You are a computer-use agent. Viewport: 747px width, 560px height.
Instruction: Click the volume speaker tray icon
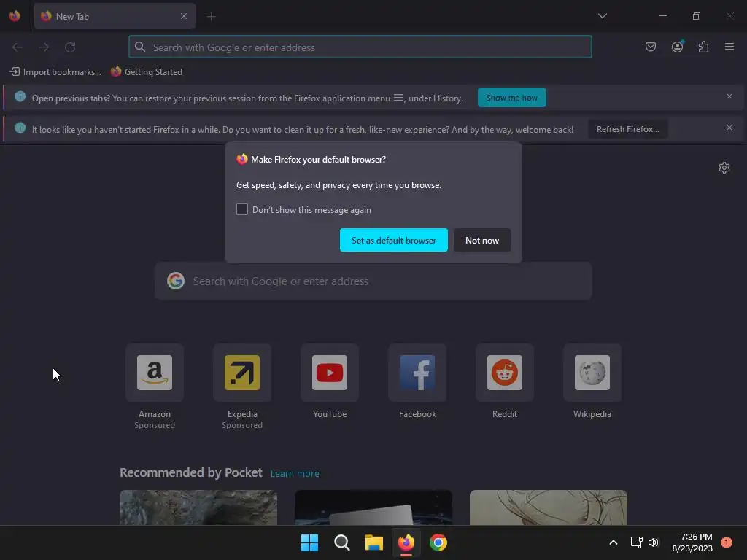point(653,542)
